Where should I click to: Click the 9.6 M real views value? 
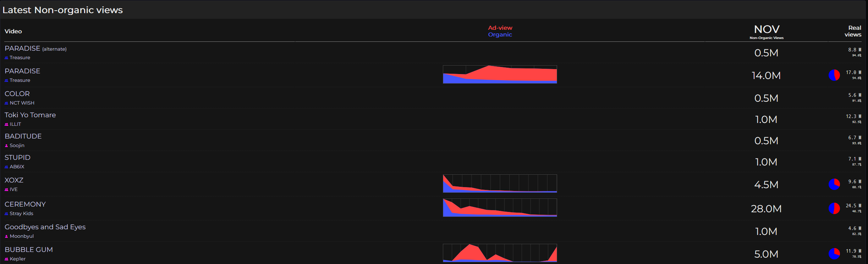pos(855,182)
